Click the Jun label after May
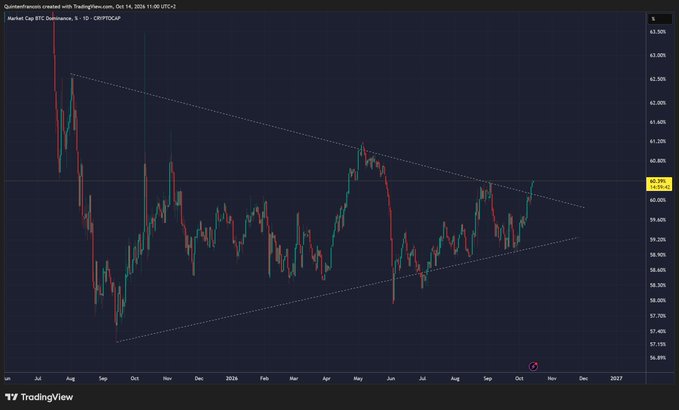Screen dimensions: 679x410 click(x=391, y=378)
